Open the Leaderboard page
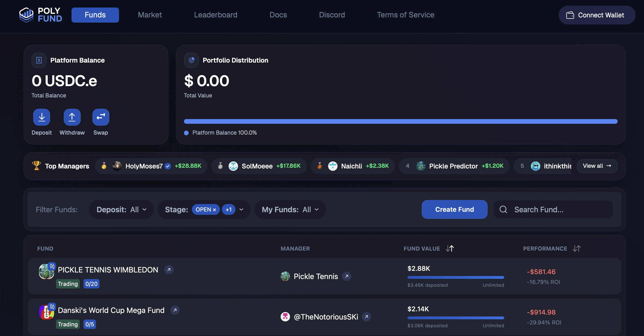Viewport: 644px width, 336px height. coord(215,15)
